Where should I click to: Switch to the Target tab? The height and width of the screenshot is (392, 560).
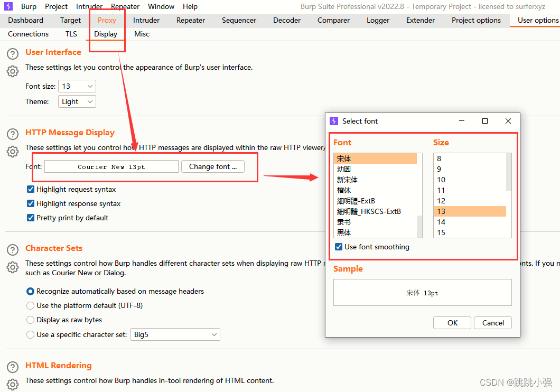tap(70, 21)
